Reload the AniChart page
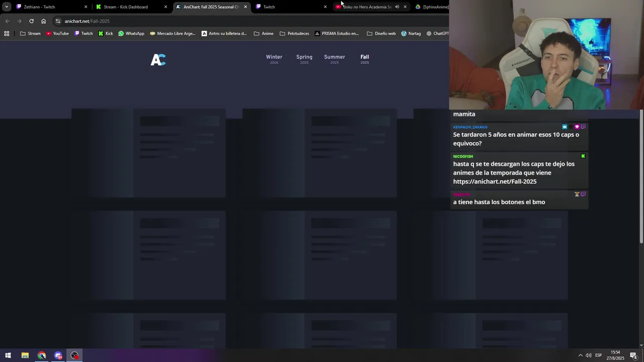This screenshot has width=644, height=362. (x=31, y=21)
